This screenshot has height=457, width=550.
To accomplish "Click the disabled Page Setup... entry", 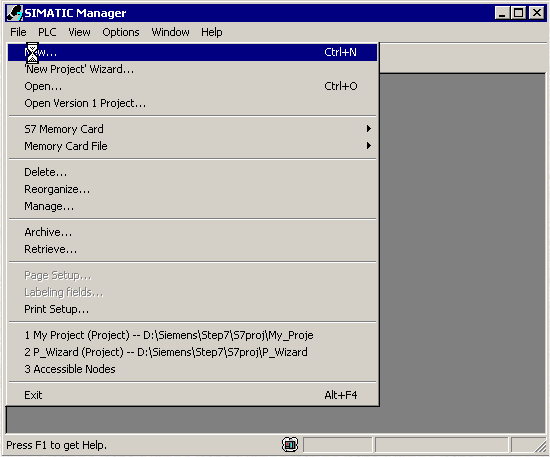I will 192,275.
